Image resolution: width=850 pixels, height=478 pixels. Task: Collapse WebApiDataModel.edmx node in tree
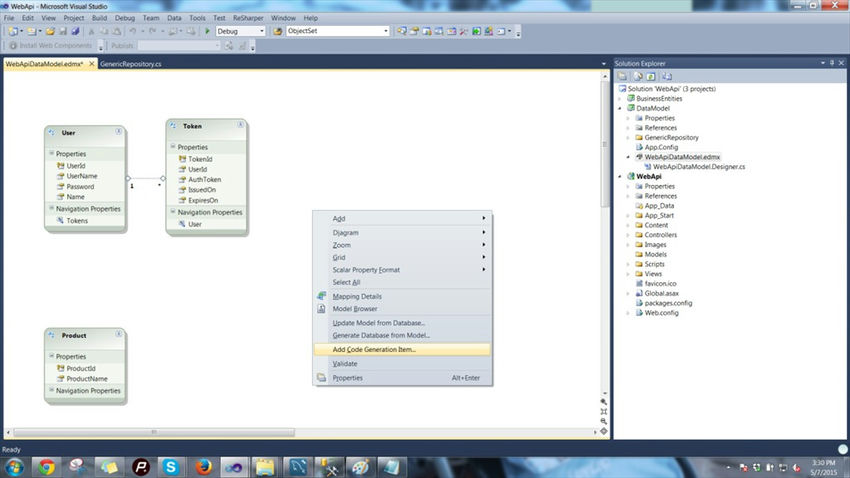click(x=629, y=157)
